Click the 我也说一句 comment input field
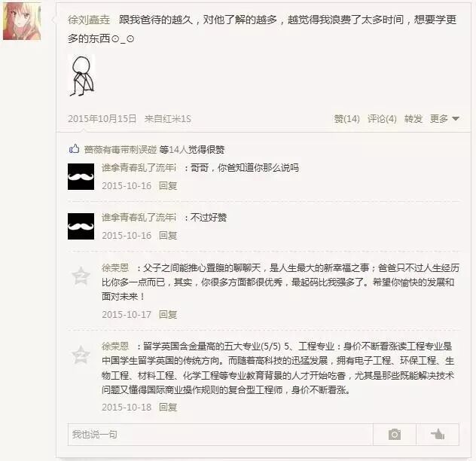Screen dimensions: 476x461 pos(220,435)
